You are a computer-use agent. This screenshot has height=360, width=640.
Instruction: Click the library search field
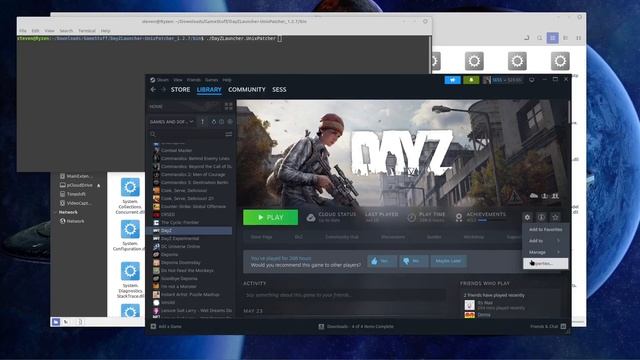coord(186,134)
